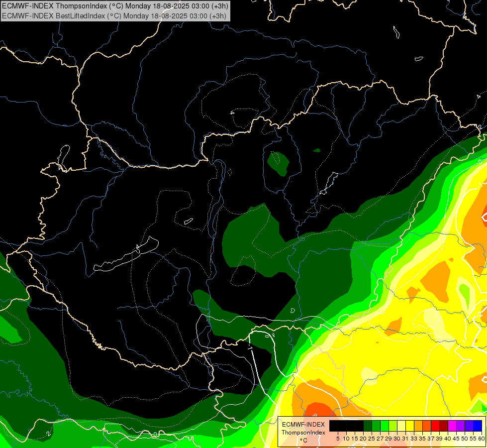
Task: Click legend tick value 50
Action: pyautogui.click(x=465, y=439)
